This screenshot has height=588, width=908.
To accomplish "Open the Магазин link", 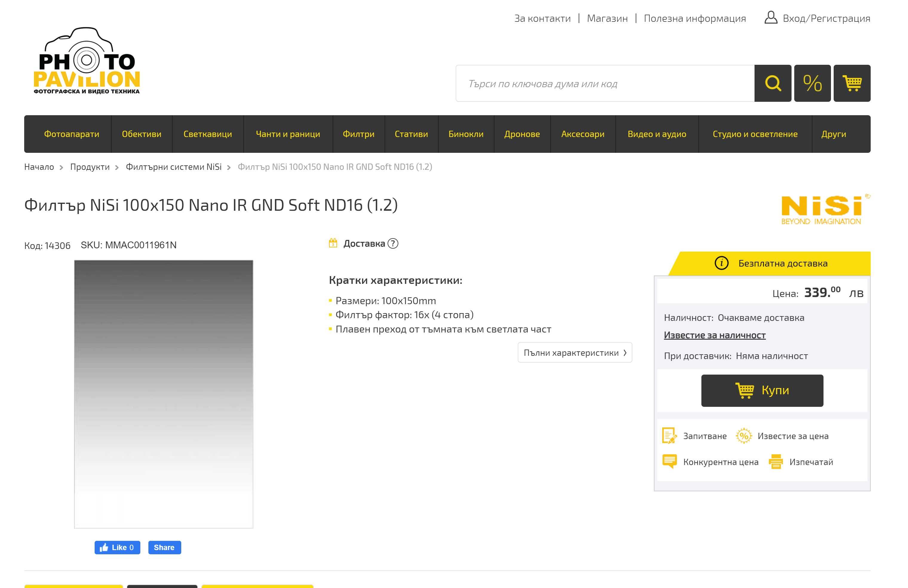I will [x=607, y=18].
